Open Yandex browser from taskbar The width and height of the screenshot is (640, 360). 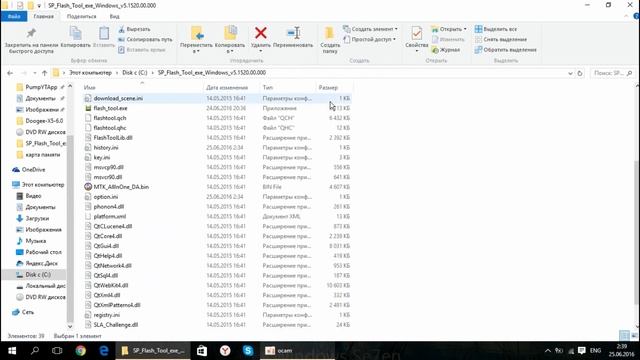click(225, 351)
